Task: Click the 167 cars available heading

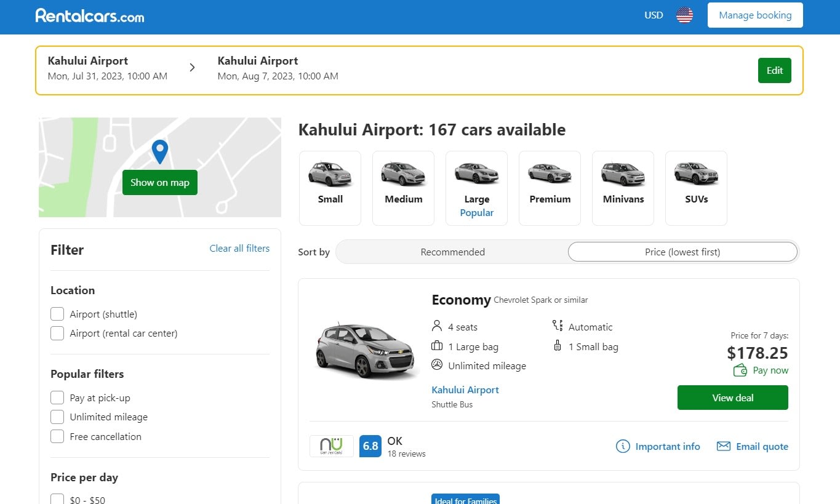Action: pos(432,130)
